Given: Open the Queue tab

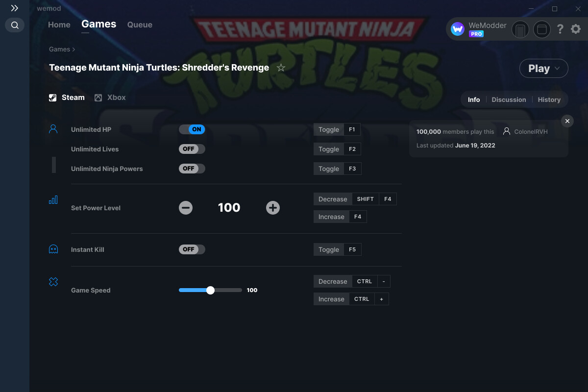Looking at the screenshot, I should pos(140,24).
